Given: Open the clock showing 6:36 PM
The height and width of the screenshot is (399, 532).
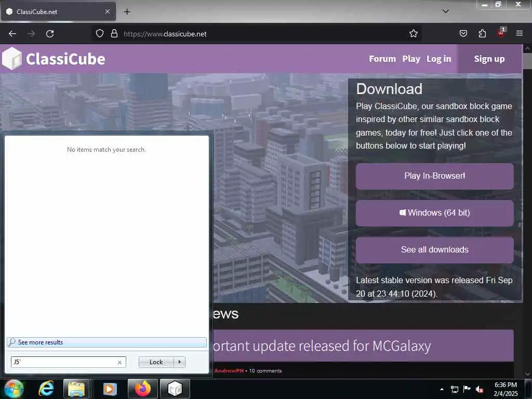Looking at the screenshot, I should [x=506, y=389].
